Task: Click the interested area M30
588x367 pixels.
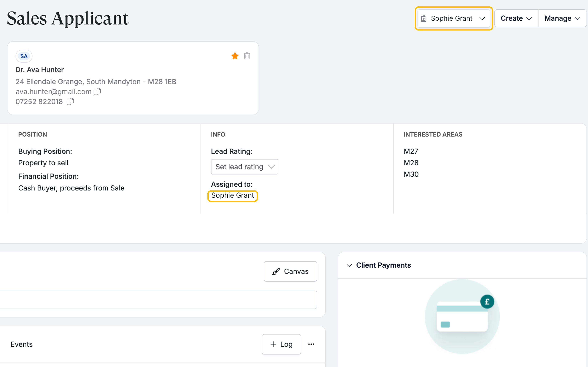Action: tap(411, 174)
